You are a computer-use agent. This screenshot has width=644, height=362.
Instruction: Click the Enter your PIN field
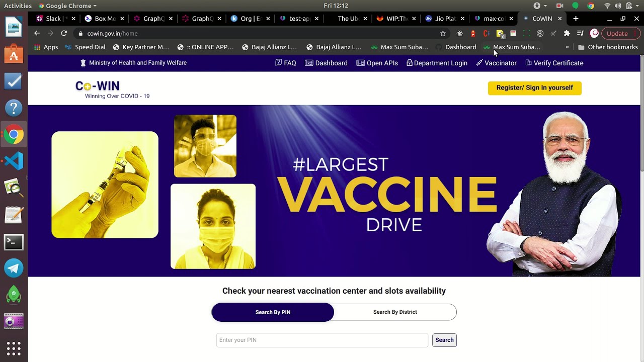[322, 340]
